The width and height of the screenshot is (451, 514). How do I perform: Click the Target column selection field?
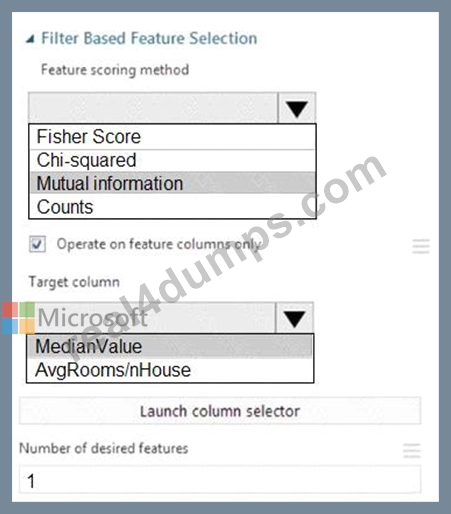tap(151, 318)
